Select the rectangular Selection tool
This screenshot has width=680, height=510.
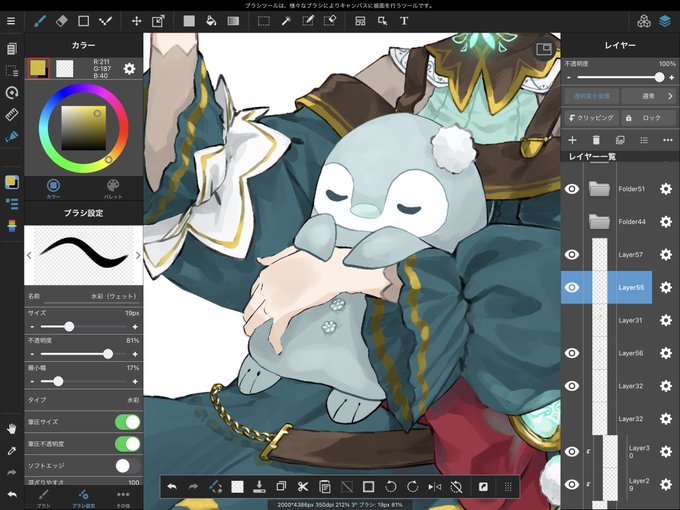click(x=264, y=21)
